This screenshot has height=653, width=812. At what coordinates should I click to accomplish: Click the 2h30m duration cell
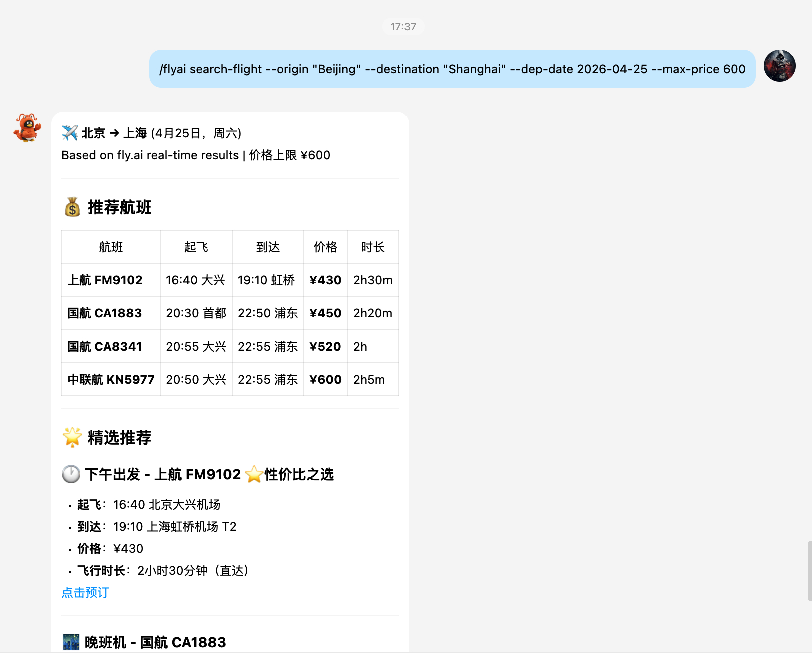[373, 280]
